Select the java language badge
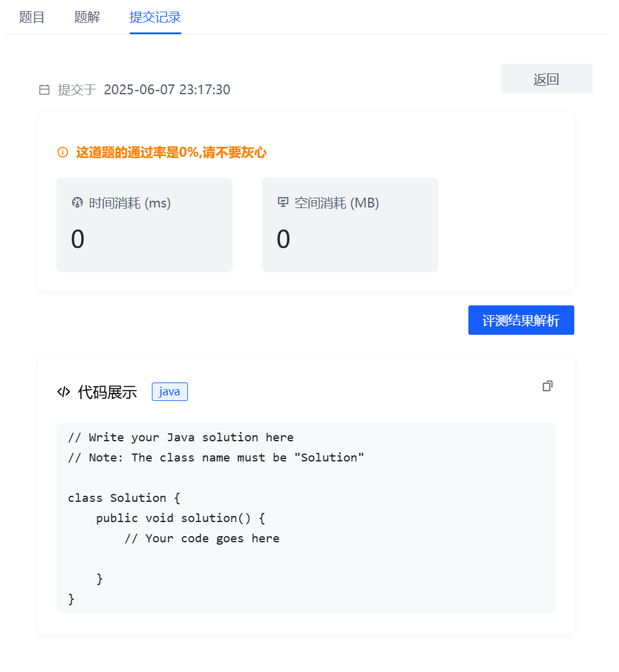The image size is (619, 672). coord(170,392)
